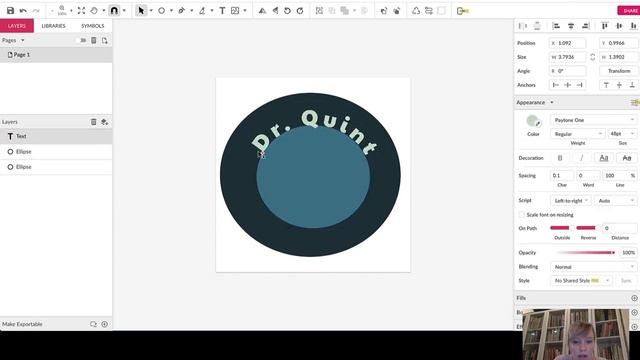Click the zoom magnifier icon
This screenshot has width=640, height=360.
point(62,9)
